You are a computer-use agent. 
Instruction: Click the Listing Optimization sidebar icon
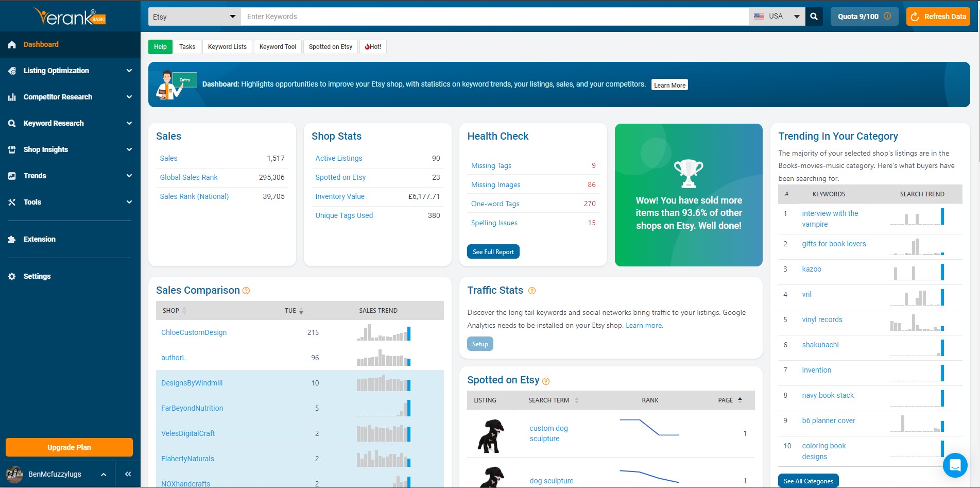12,71
